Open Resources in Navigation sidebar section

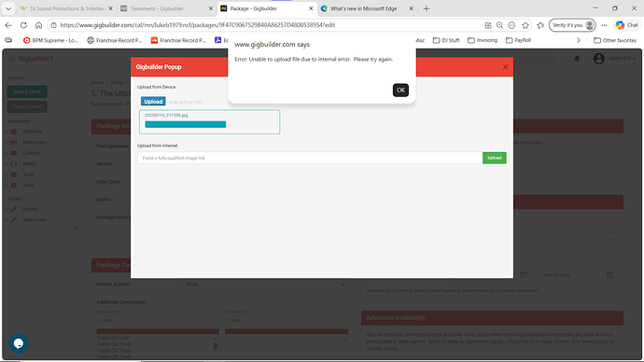(34, 142)
